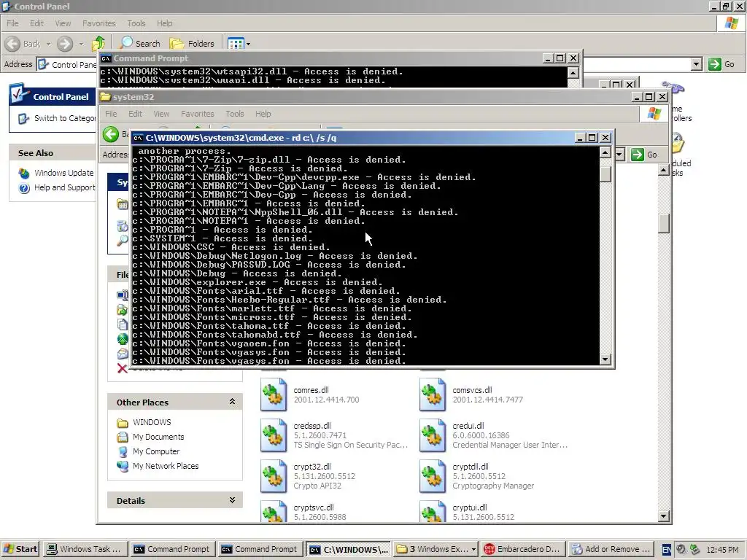Switch to Windows Task Manager taskbar button
Image resolution: width=747 pixels, height=560 pixels.
click(86, 549)
